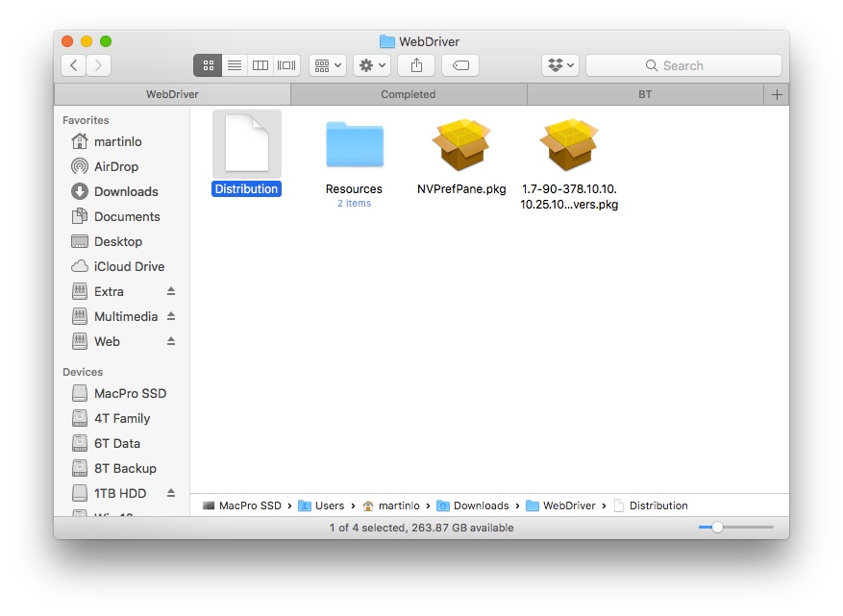Switch to the BT tab
The height and width of the screenshot is (616, 843).
tap(645, 94)
